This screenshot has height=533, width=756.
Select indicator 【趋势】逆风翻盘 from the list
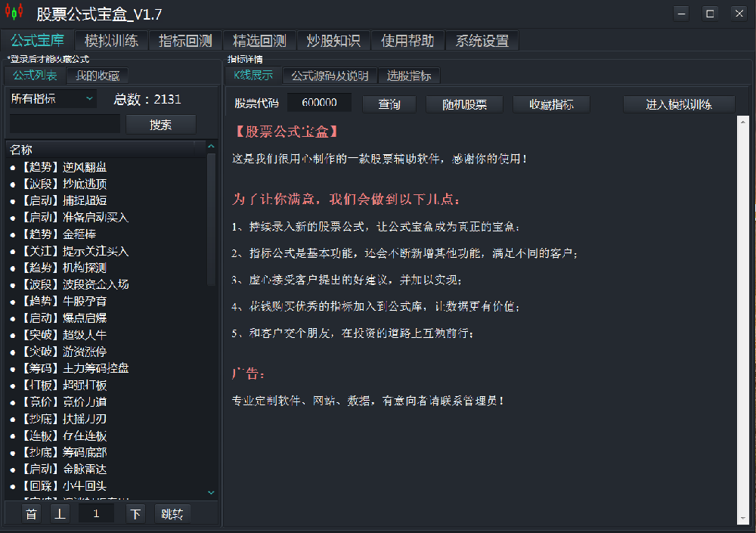(x=64, y=167)
